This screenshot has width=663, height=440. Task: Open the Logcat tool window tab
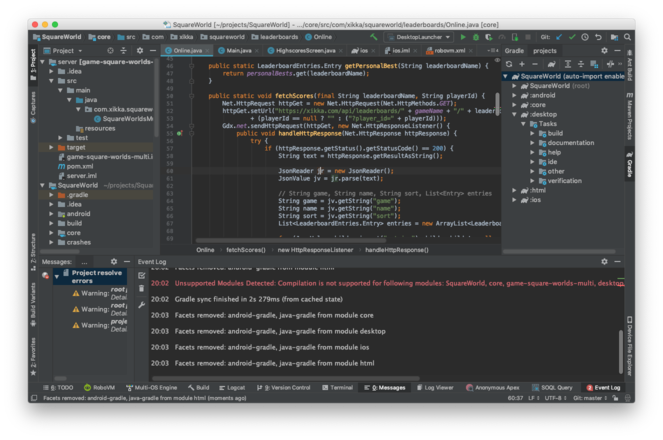pyautogui.click(x=232, y=388)
